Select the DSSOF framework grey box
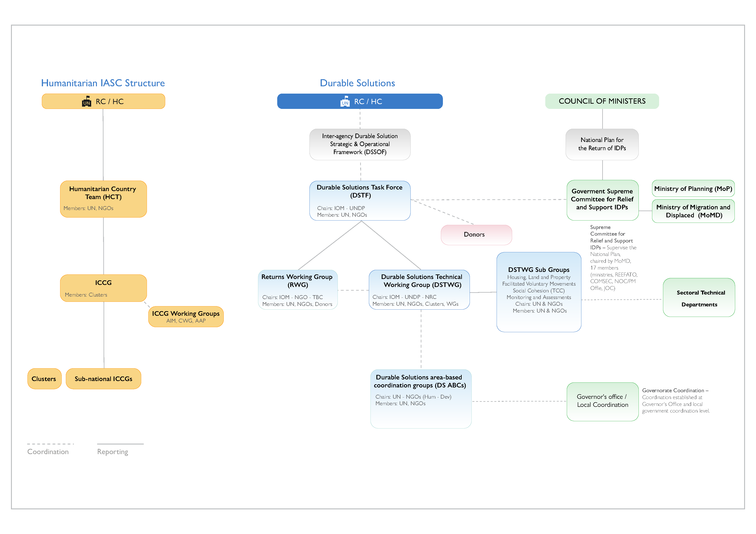 pos(359,144)
